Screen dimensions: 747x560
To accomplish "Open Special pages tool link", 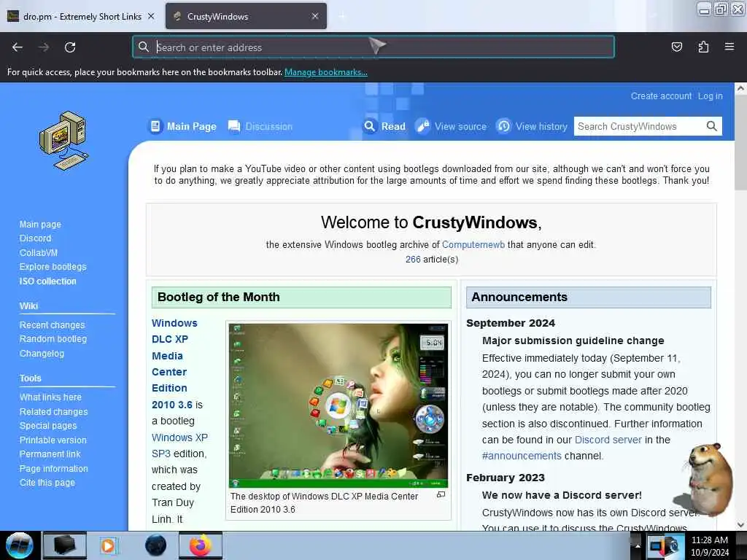I will pyautogui.click(x=48, y=426).
